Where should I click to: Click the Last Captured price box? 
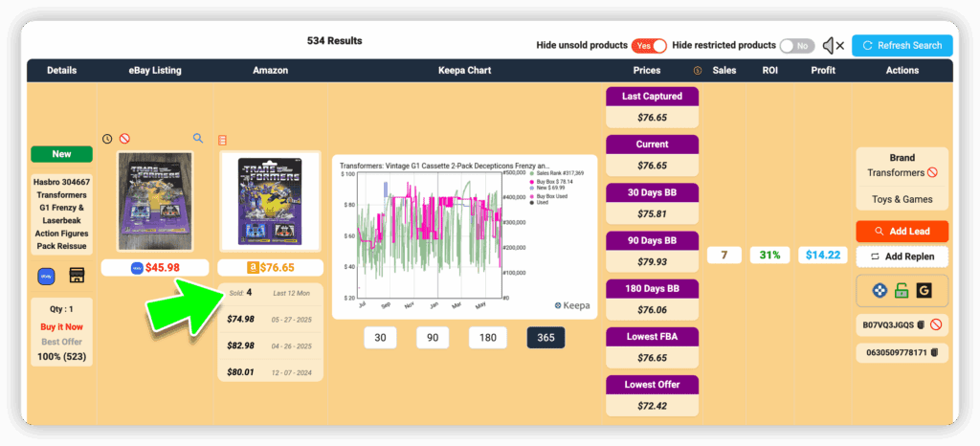point(652,107)
